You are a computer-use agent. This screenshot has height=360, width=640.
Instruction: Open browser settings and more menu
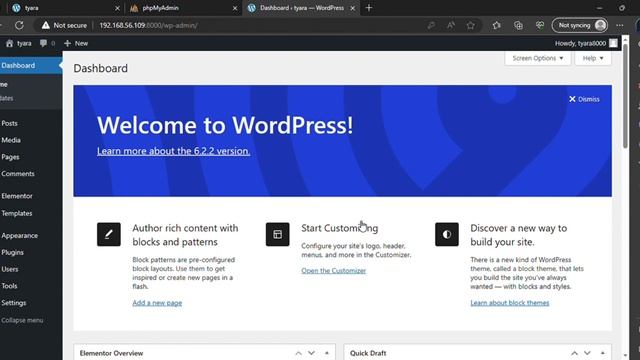click(x=620, y=25)
